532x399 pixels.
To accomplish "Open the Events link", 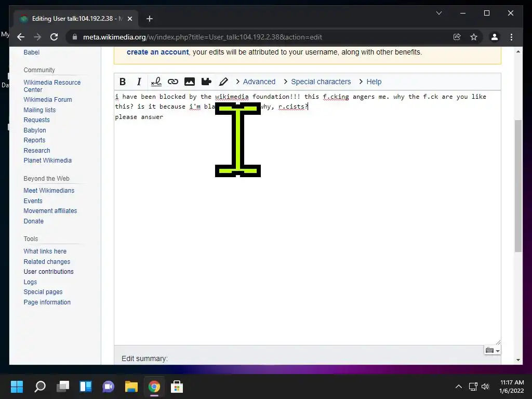I will point(33,201).
